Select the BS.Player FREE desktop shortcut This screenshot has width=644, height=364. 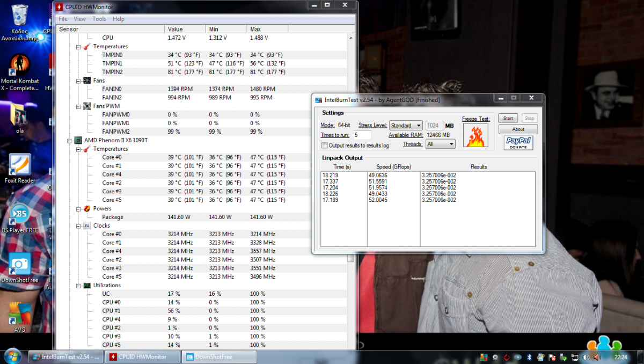pos(20,219)
